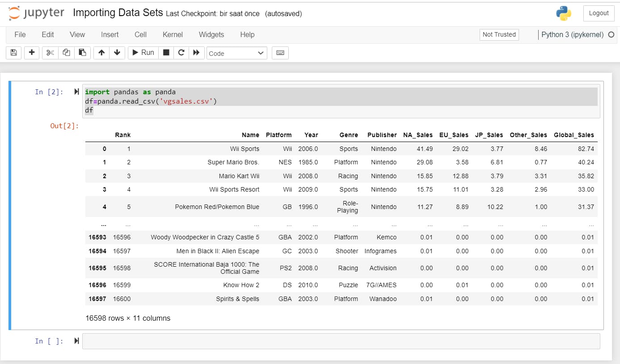Move selected cell up
Image resolution: width=620 pixels, height=364 pixels.
[101, 53]
